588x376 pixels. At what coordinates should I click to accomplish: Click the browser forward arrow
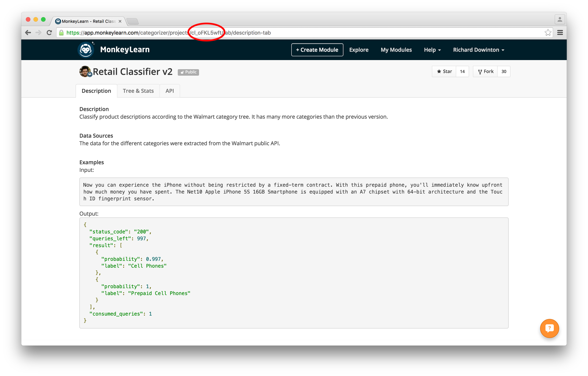[x=39, y=33]
